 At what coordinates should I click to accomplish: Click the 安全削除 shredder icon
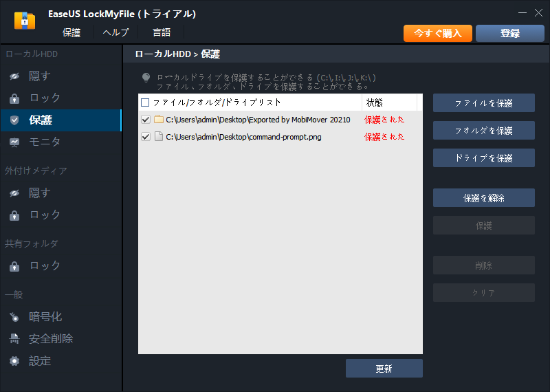(14, 339)
